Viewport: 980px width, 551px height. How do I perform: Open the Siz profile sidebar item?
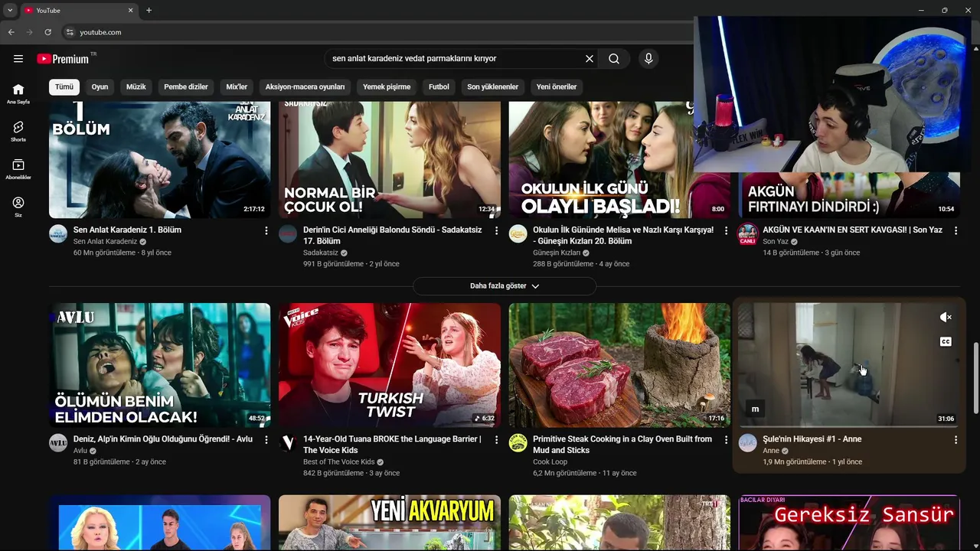(x=18, y=207)
